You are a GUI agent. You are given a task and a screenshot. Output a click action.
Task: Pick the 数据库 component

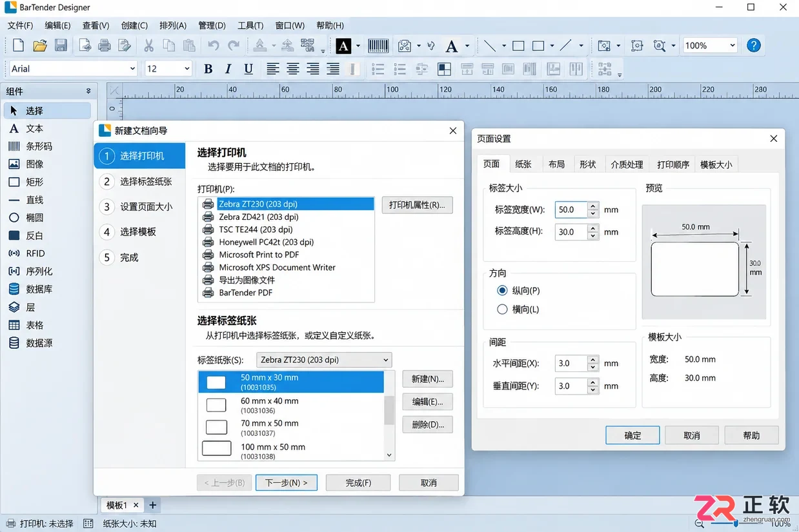47,290
